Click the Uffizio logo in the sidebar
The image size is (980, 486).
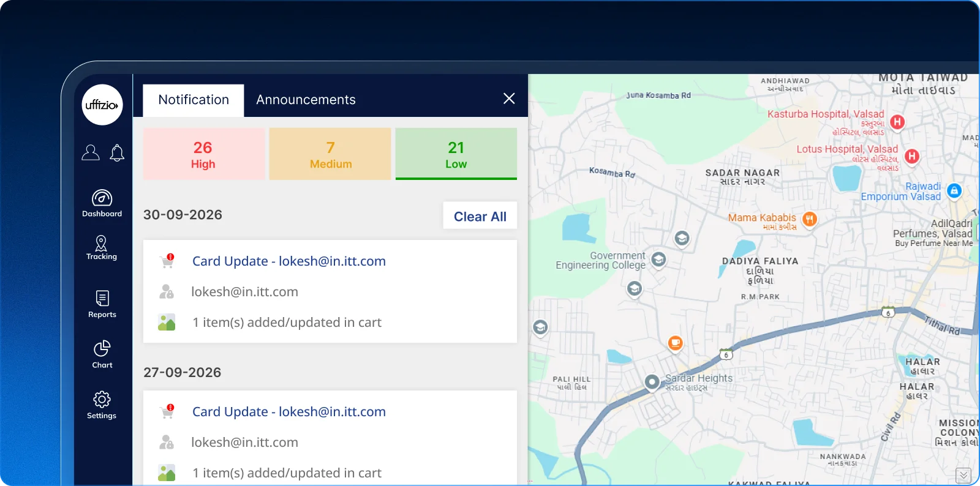(x=102, y=105)
